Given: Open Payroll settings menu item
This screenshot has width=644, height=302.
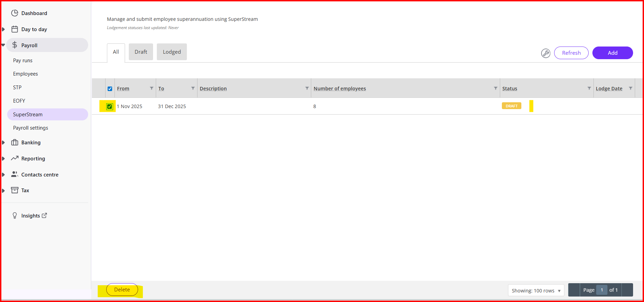Looking at the screenshot, I should (31, 128).
